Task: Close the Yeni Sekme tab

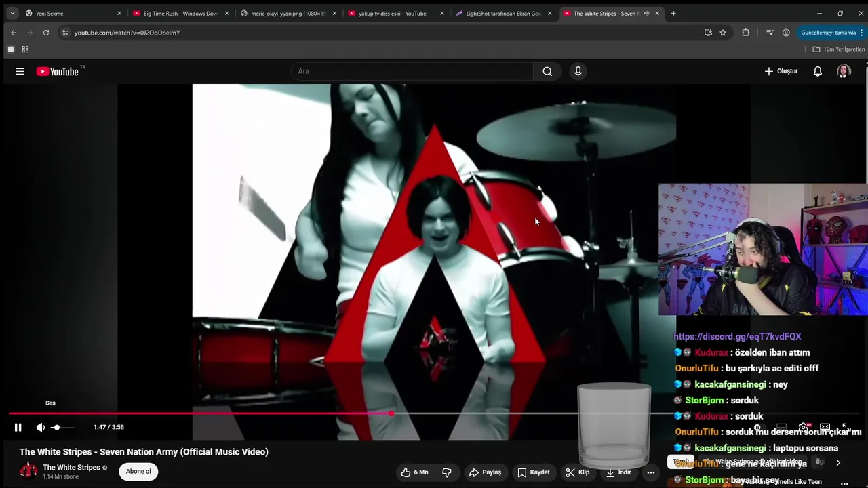Action: (x=119, y=13)
